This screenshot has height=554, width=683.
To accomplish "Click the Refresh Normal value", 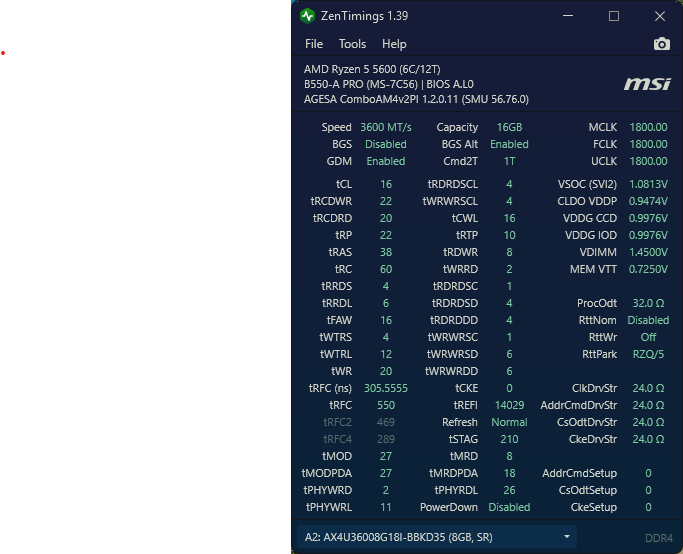I will (509, 422).
